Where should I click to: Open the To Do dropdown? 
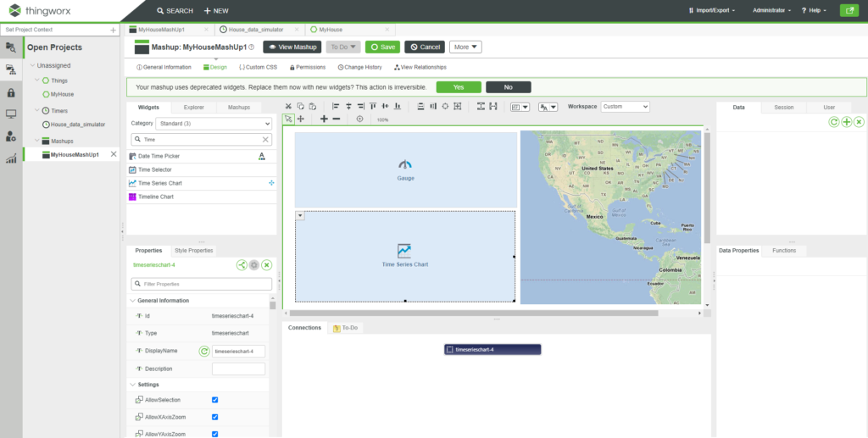point(343,47)
